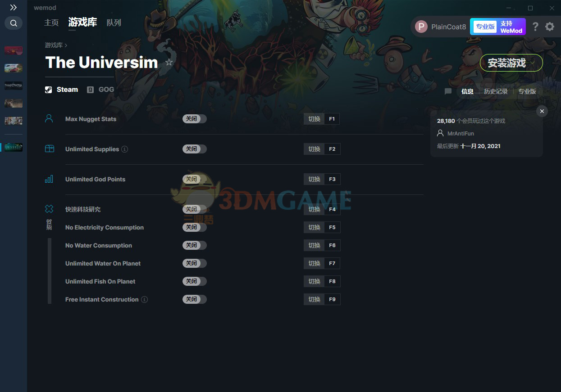Switch to the 信息 tab
Screen dimensions: 561x392
coord(467,91)
